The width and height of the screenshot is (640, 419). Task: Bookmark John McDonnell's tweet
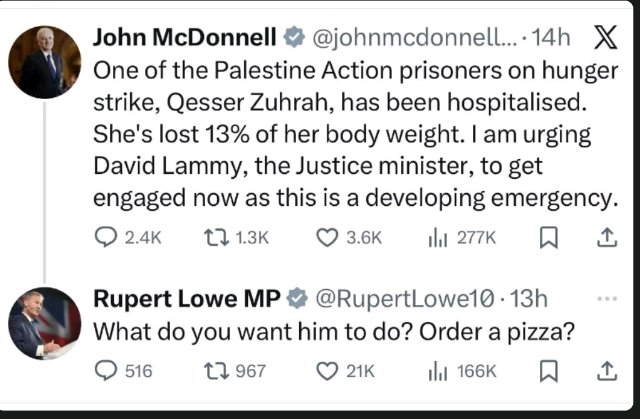(x=548, y=237)
